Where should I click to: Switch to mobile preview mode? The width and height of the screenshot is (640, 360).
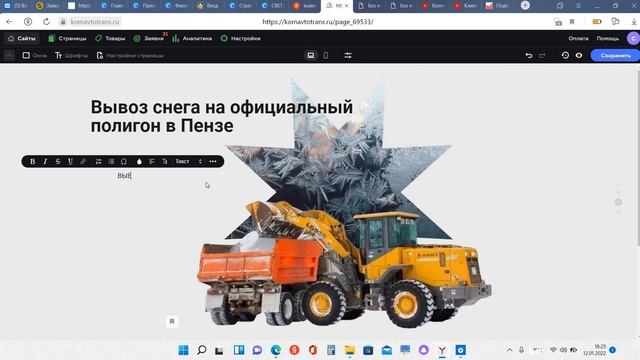click(326, 56)
